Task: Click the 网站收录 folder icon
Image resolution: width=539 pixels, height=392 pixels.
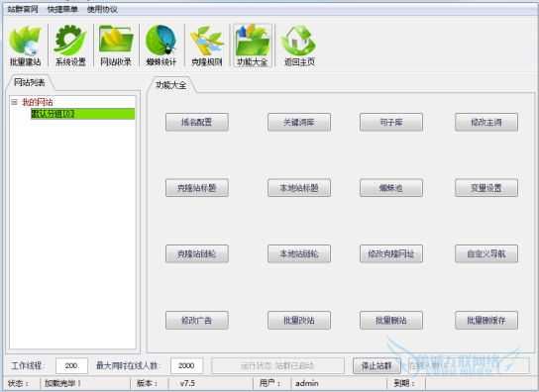Action: click(116, 46)
